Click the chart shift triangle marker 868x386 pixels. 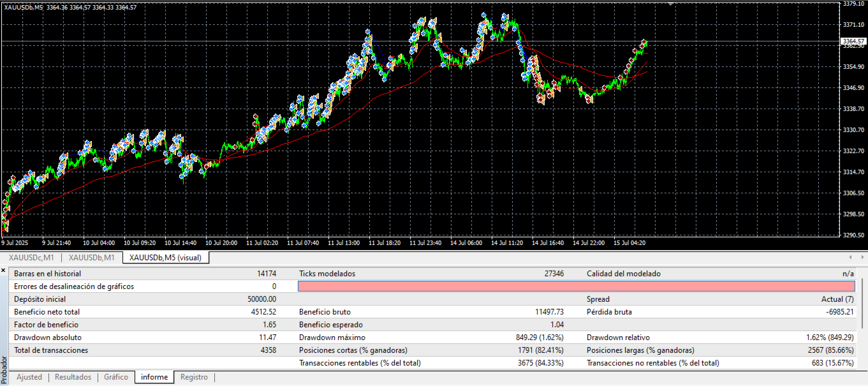[670, 3]
